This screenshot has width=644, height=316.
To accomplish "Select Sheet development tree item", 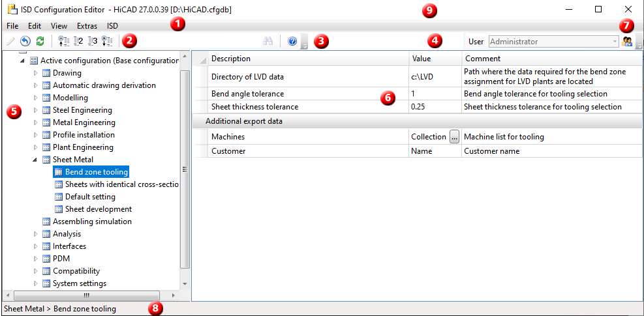I will [x=93, y=209].
